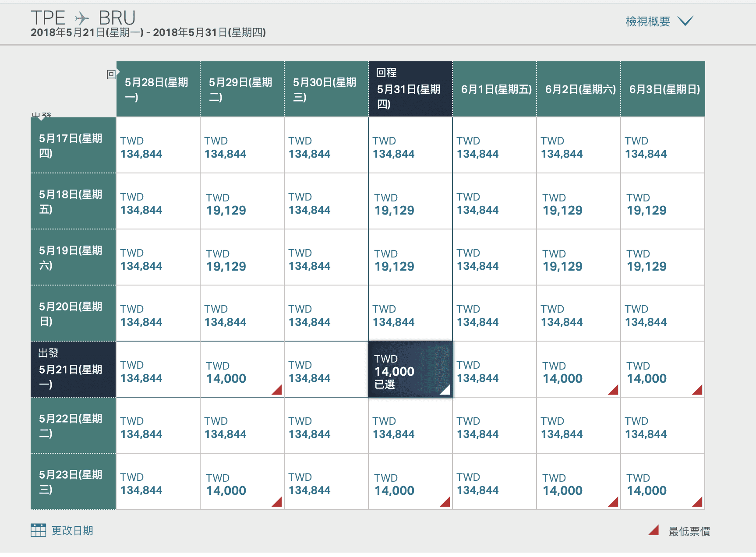Pick 19,129 fare for 5月18日 departure, 5月29日 return
Image resolution: width=756 pixels, height=557 pixels.
click(x=242, y=201)
